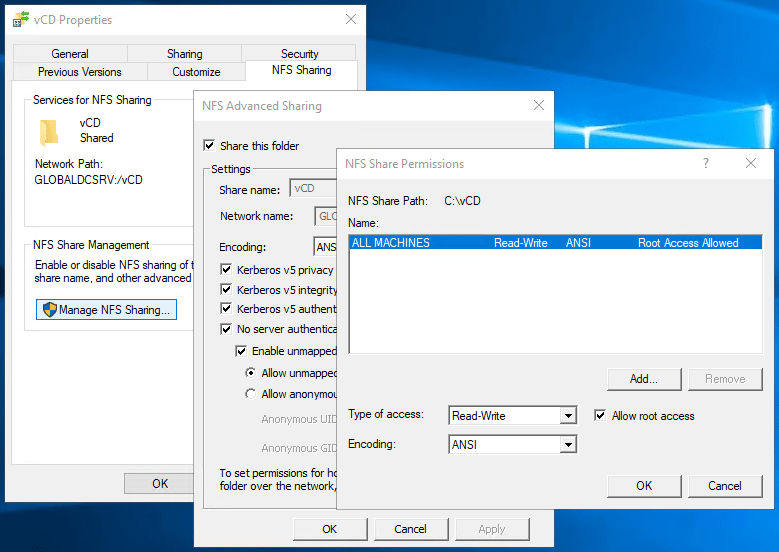Click Cancel in NFS Advanced Sharing dialog
The image size is (779, 552).
click(411, 529)
